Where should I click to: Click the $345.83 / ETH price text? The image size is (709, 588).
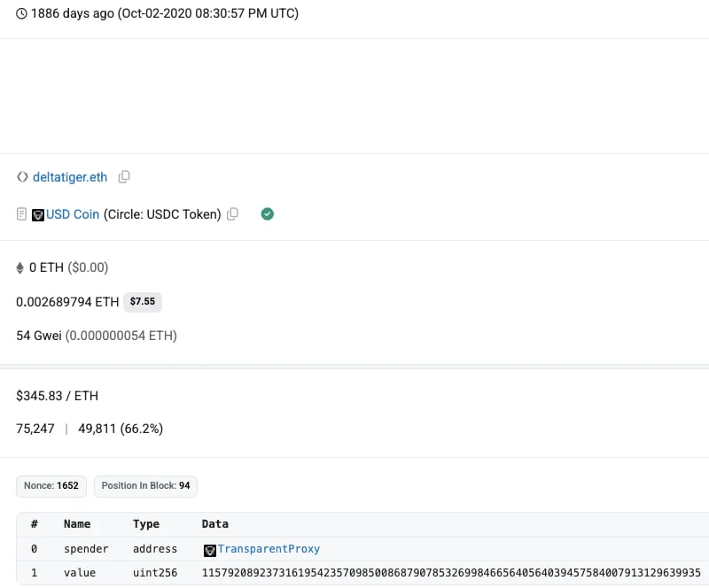coord(57,396)
